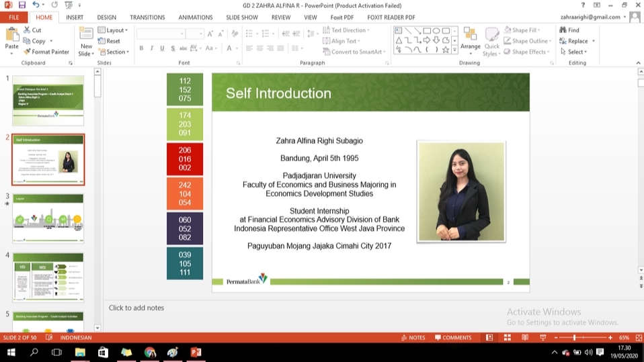Viewport: 644px width, 362px height.
Task: Select slide 1 thumbnail
Action: click(48, 100)
